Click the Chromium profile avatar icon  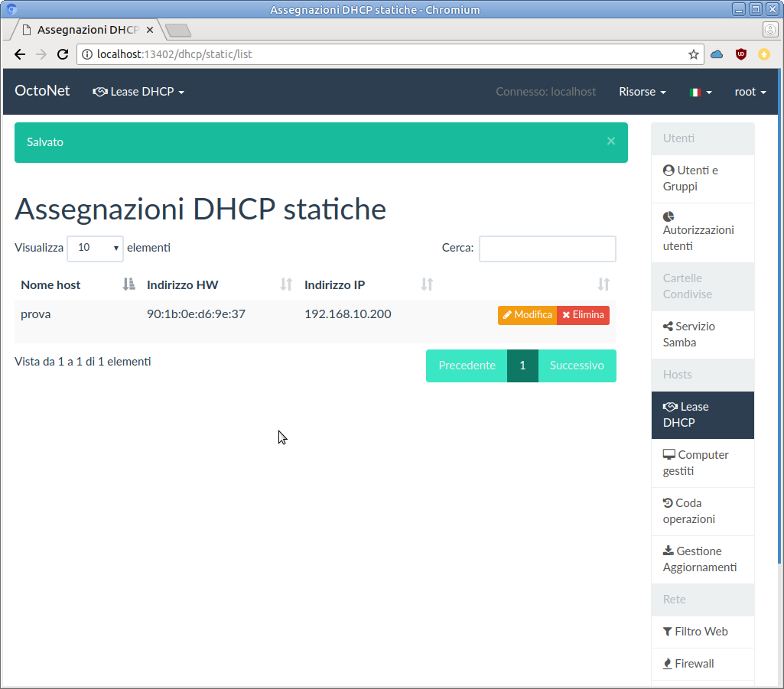coord(770,30)
